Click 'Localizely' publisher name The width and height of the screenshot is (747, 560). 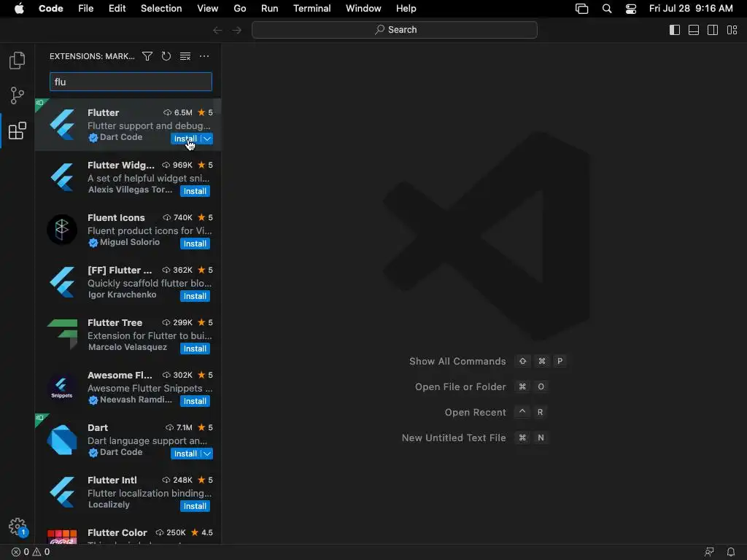109,505
